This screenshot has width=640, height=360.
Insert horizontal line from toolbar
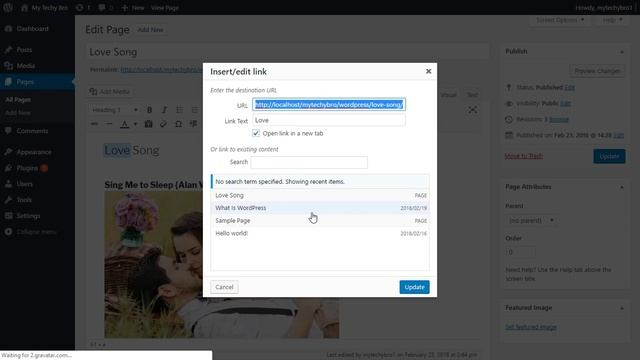[109, 124]
